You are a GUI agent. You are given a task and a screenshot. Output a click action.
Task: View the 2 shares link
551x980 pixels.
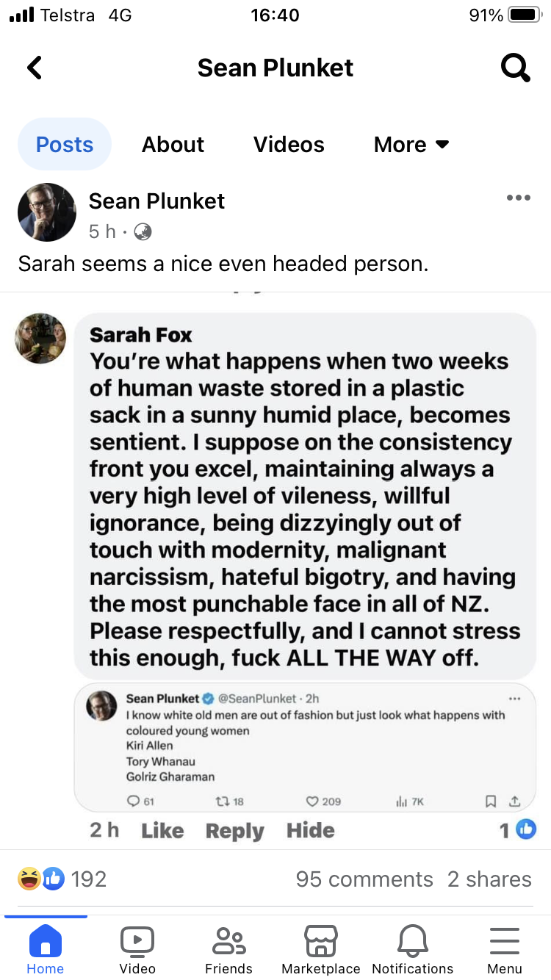coord(489,879)
